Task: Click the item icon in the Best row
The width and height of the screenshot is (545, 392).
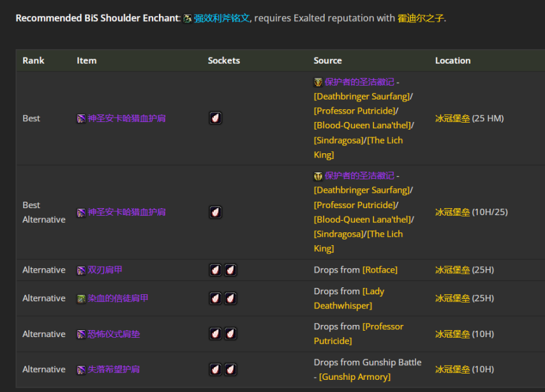Action: [x=81, y=119]
